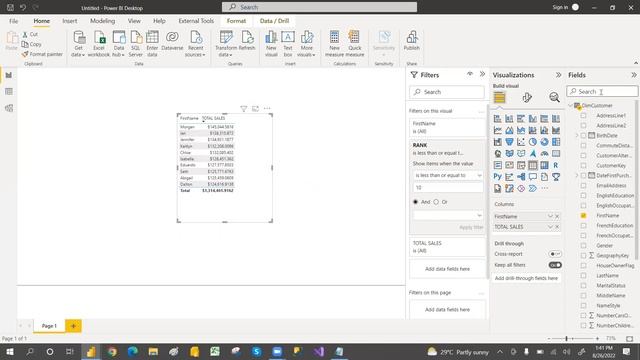Viewport: 640px width, 360px height.
Task: Select the Python visual icon
Action: click(498, 177)
